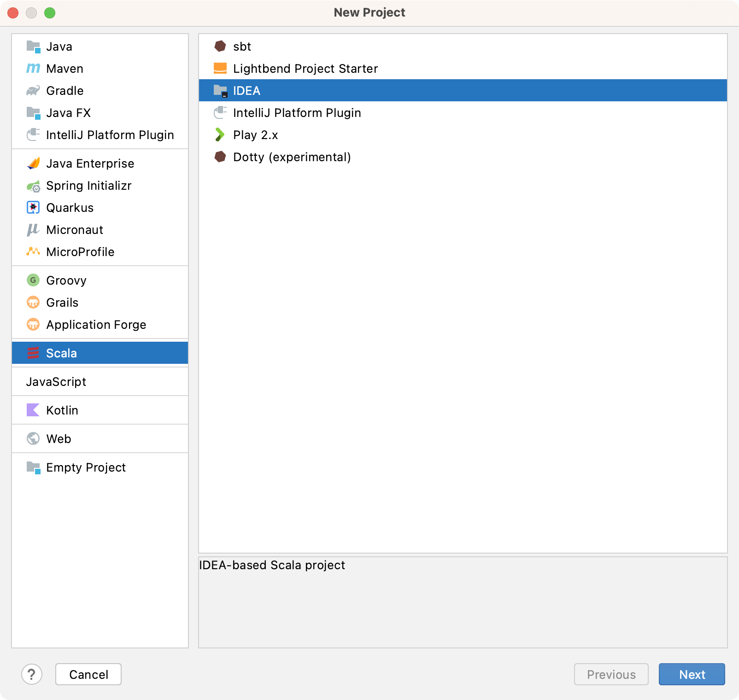Choose the Groovy project category
This screenshot has height=700, width=739.
coord(100,280)
